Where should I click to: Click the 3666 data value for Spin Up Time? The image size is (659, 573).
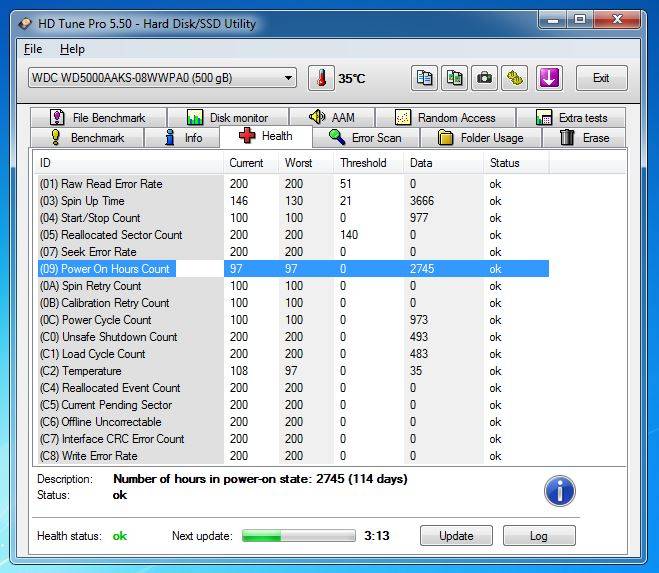click(422, 201)
